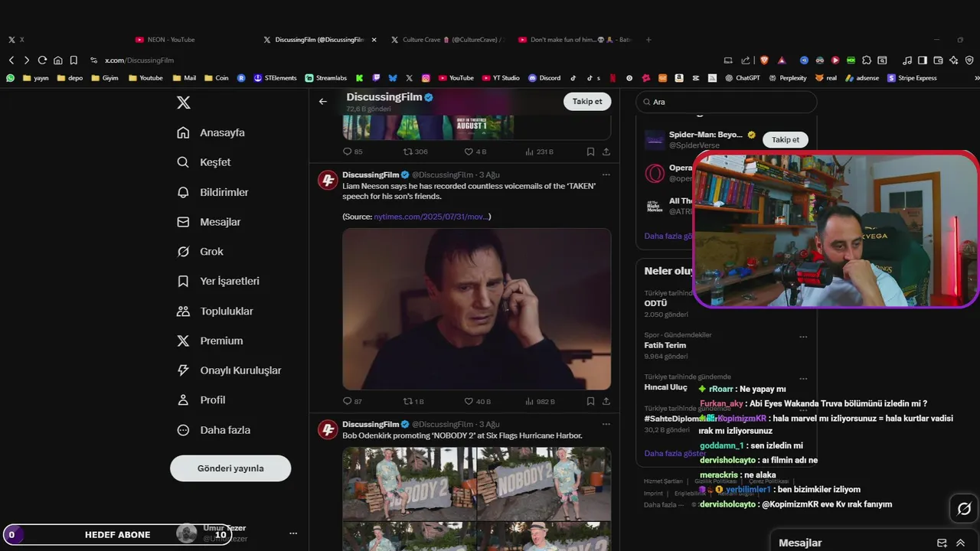Open the browser extensions puzzle icon

coord(867,60)
